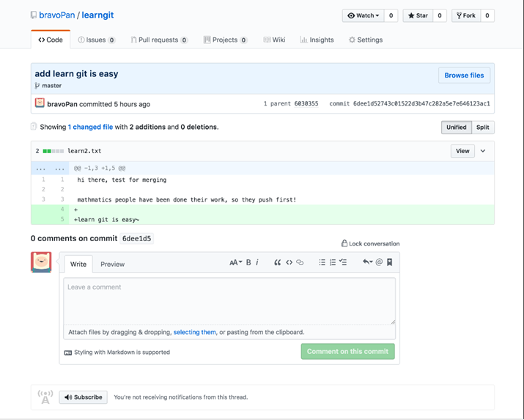Open bravoPan owner link
The height and width of the screenshot is (420, 524).
(57, 15)
